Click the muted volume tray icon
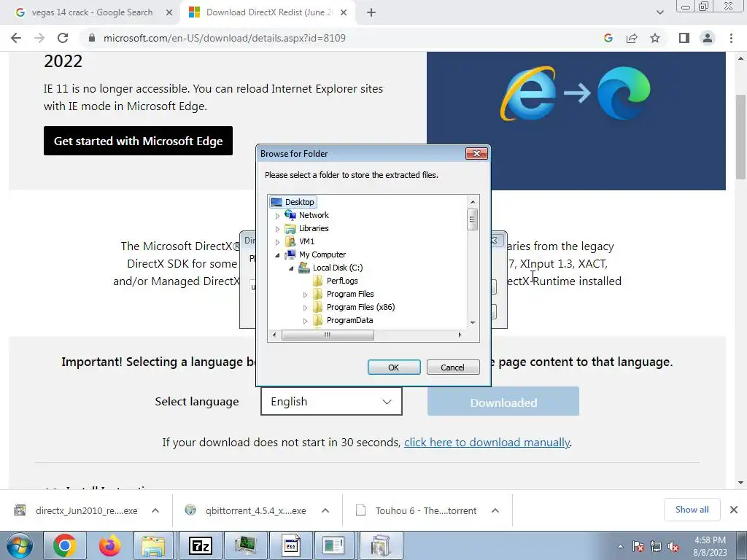The height and width of the screenshot is (560, 747). (673, 546)
